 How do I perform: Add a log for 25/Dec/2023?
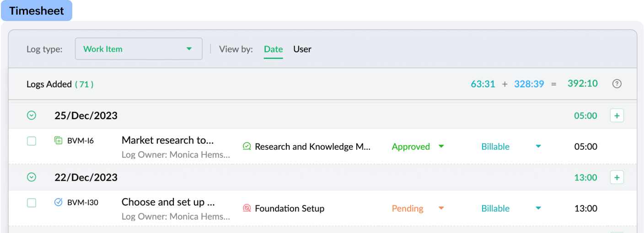[617, 116]
